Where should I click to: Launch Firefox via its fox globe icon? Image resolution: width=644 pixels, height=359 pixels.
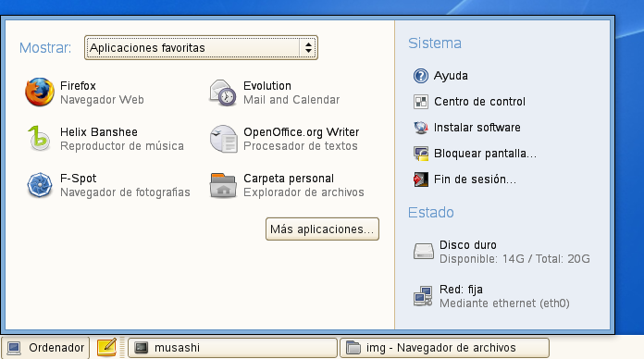click(x=40, y=93)
